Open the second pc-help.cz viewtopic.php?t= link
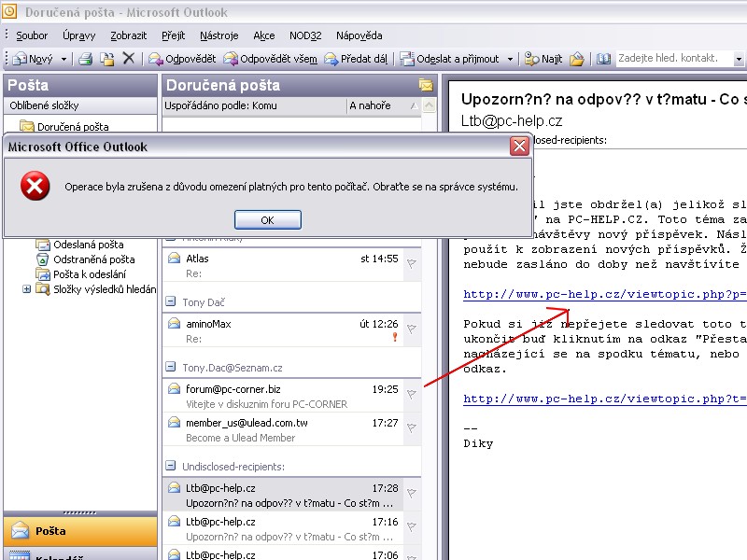The height and width of the screenshot is (560, 747). tap(605, 399)
